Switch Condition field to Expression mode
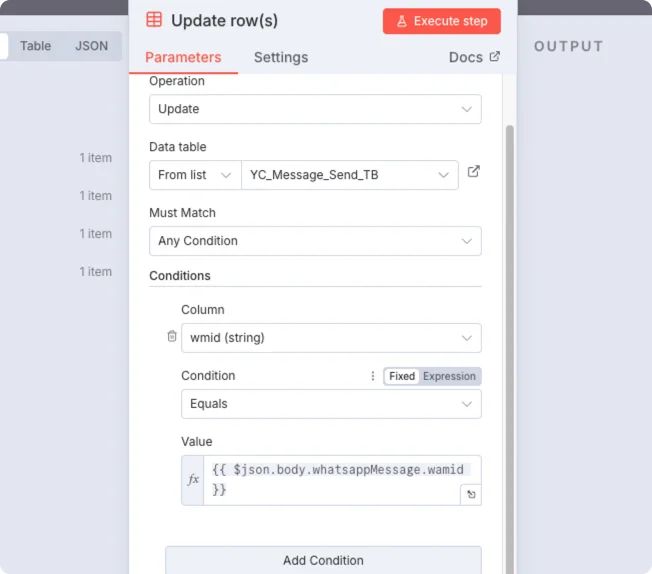 coord(449,376)
